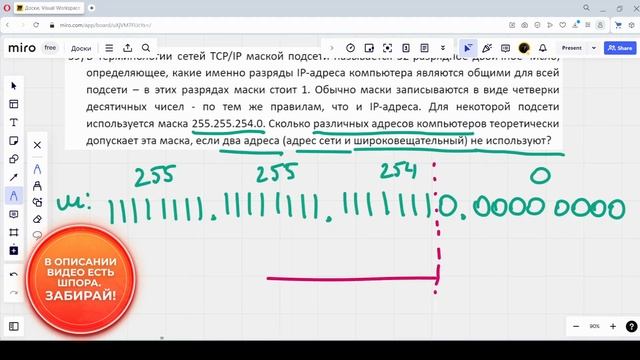This screenshot has height=360, width=640.
Task: Open the new tab plus button
Action: click(92, 8)
